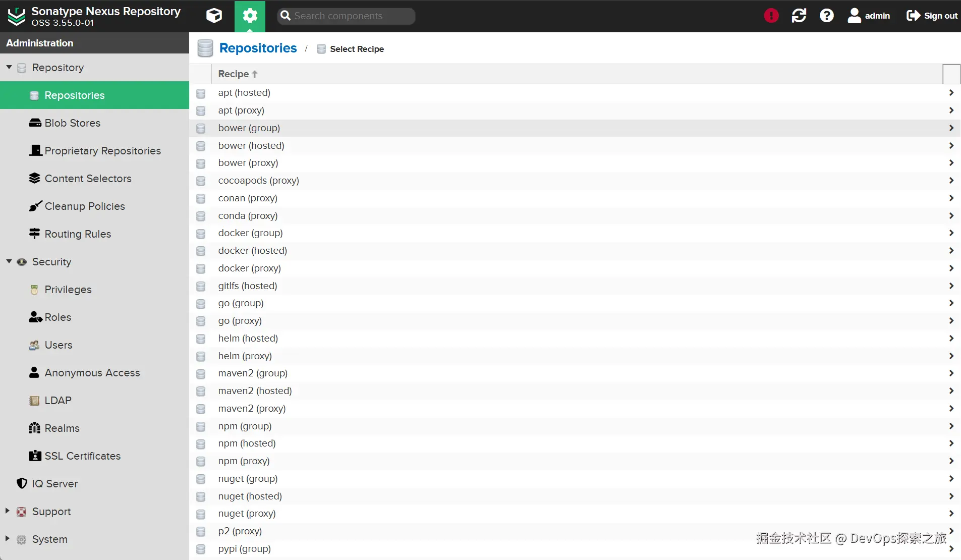Viewport: 961px width, 560px height.
Task: Open the LDAP page
Action: (94, 401)
